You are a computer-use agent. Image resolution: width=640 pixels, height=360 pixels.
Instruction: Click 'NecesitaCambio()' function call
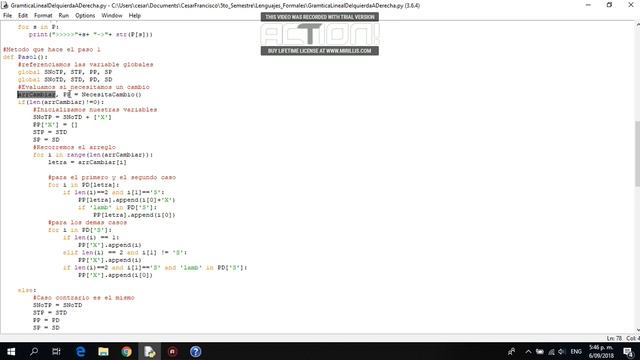111,94
